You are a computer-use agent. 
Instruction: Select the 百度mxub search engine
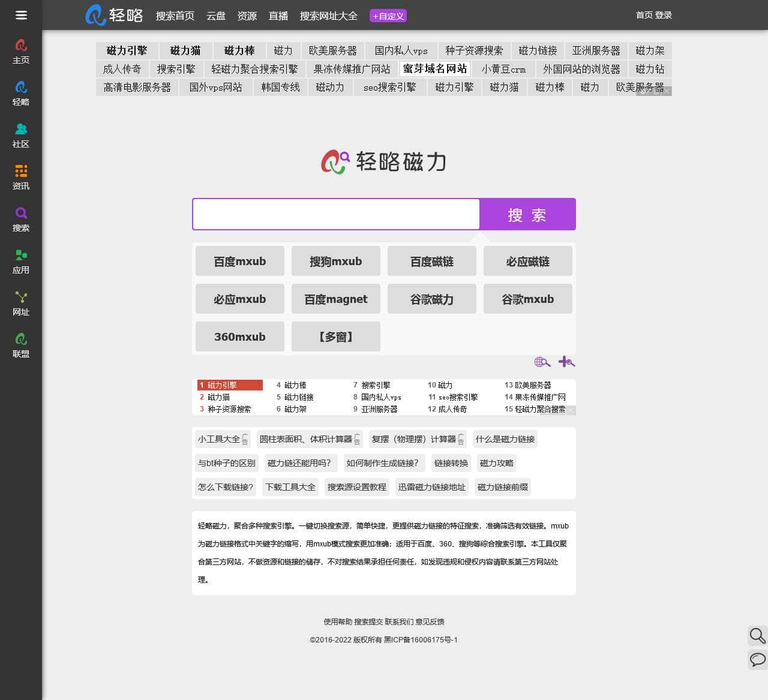click(240, 261)
